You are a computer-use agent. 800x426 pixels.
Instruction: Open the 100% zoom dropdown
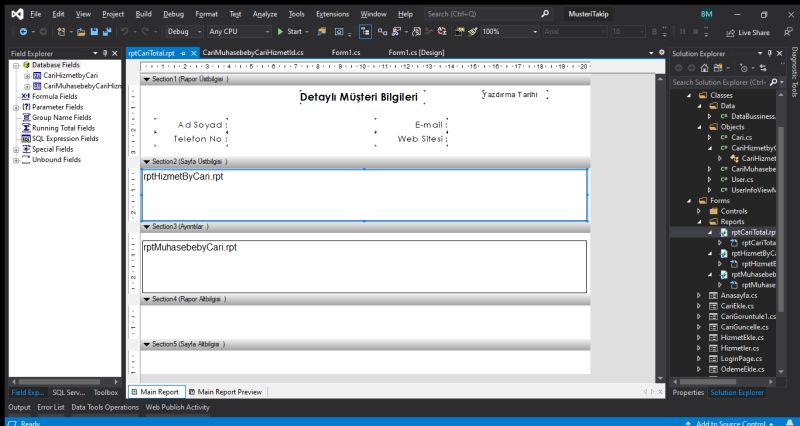535,32
